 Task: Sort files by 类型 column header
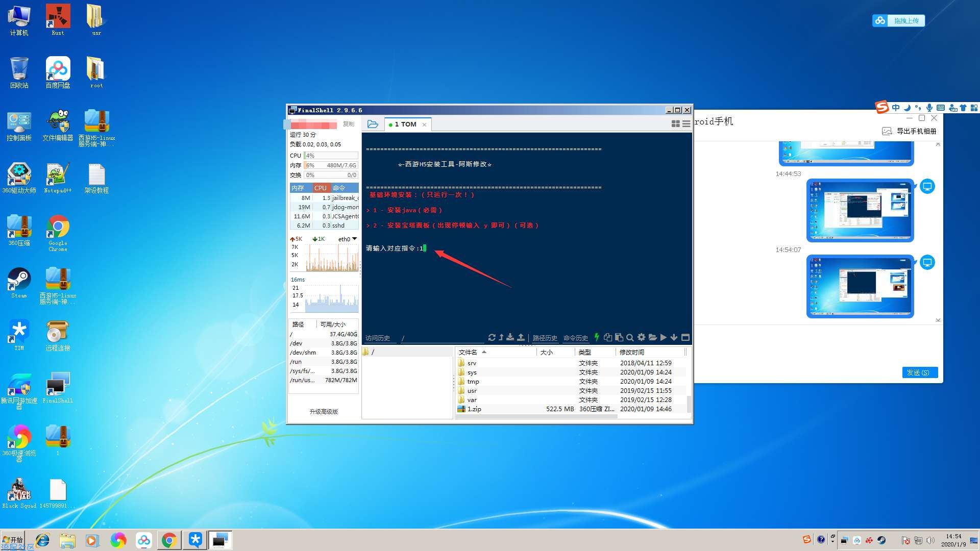point(595,352)
